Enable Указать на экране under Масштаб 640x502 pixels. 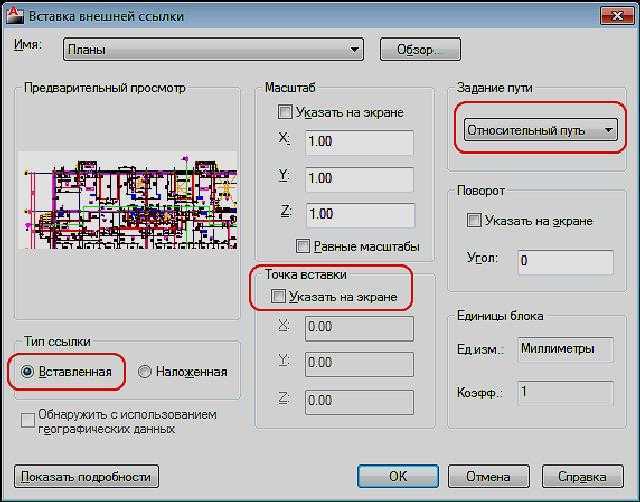285,112
